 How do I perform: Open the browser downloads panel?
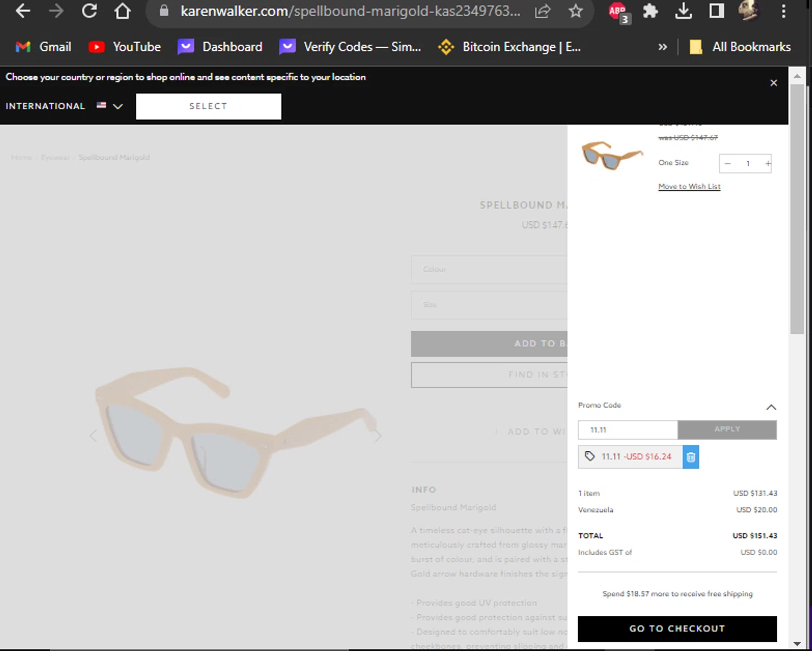684,11
